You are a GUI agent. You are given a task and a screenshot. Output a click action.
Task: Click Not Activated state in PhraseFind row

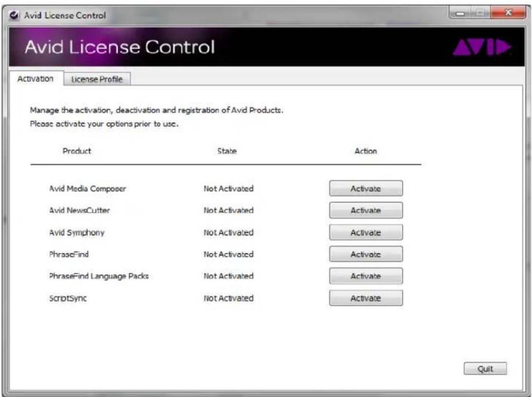pos(228,254)
